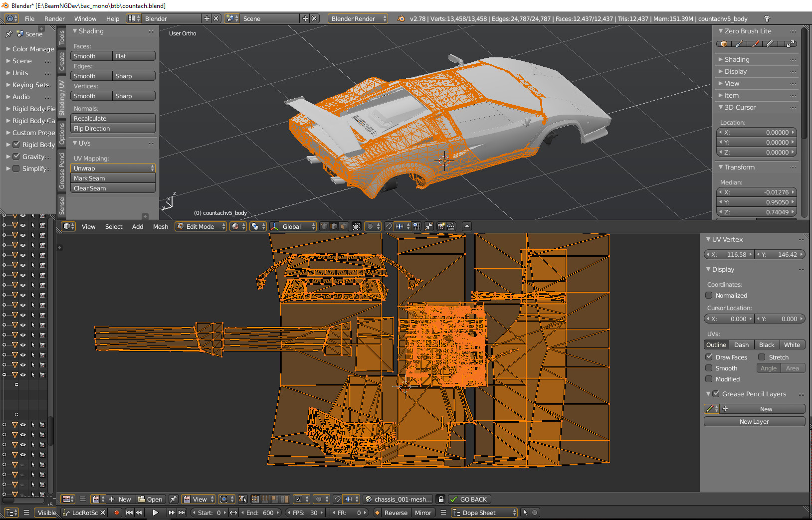Select the Zero Brush sculpt chisel icon
This screenshot has height=520, width=812.
[x=739, y=44]
